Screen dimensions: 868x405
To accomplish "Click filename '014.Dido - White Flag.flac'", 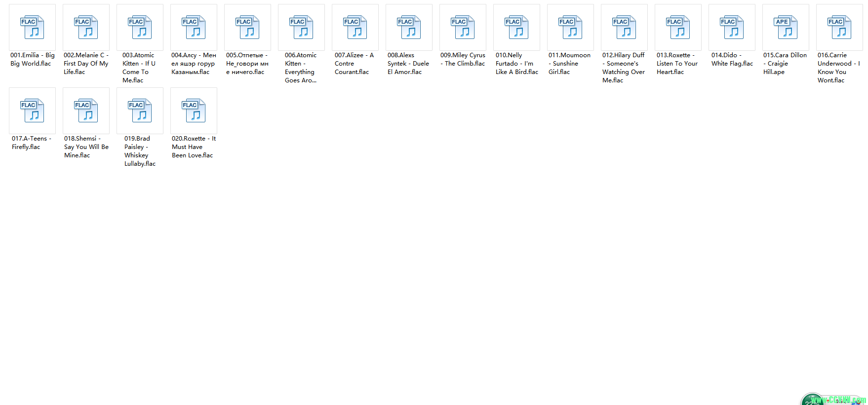I will pos(732,59).
